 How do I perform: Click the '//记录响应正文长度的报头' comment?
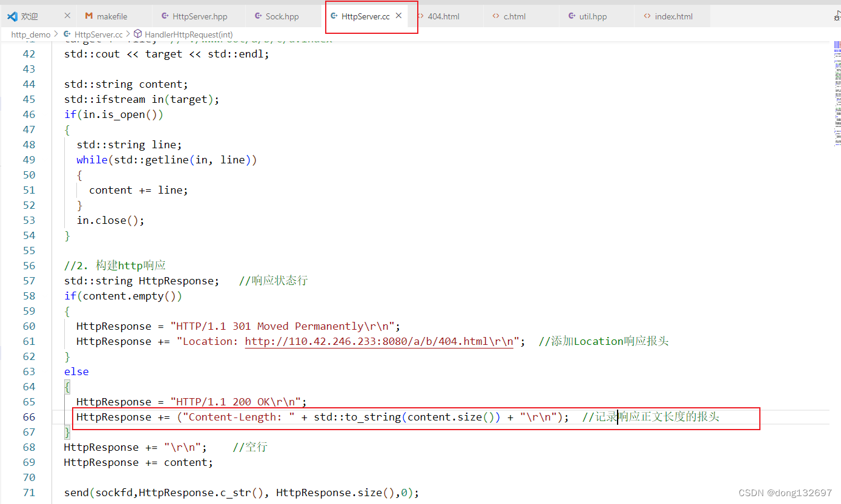tap(651, 417)
